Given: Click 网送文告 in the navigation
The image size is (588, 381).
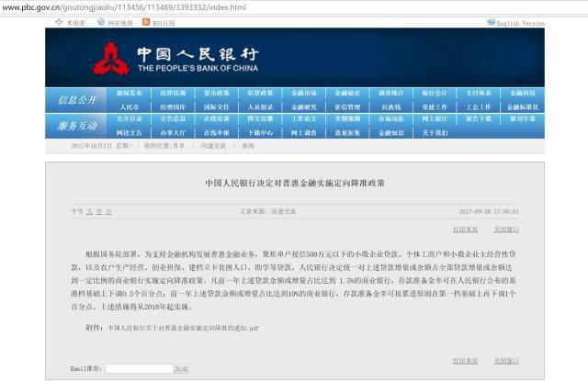Looking at the screenshot, I should 129,133.
